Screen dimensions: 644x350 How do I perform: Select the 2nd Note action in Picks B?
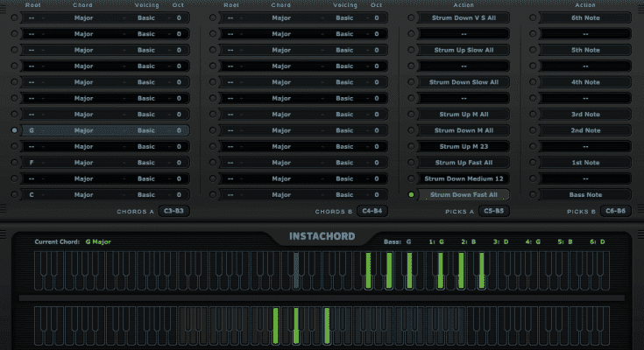[x=585, y=130]
